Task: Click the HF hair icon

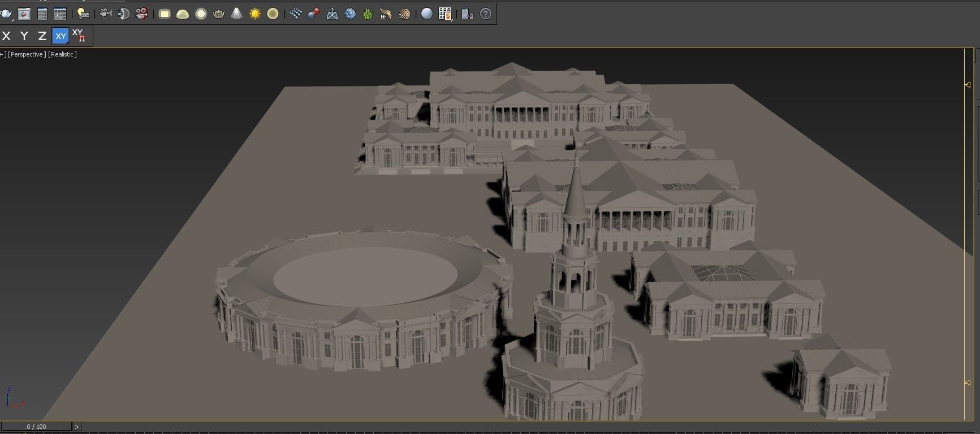Action: [x=386, y=14]
